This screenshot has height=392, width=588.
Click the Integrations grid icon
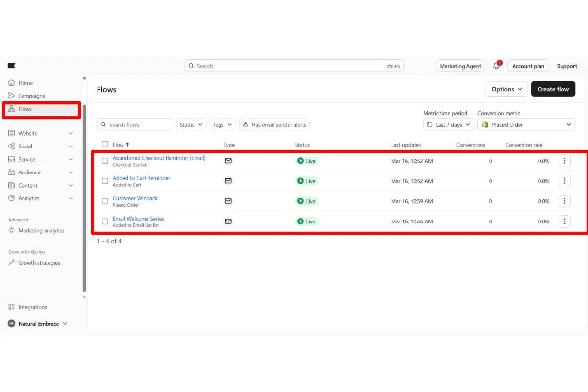click(x=12, y=307)
